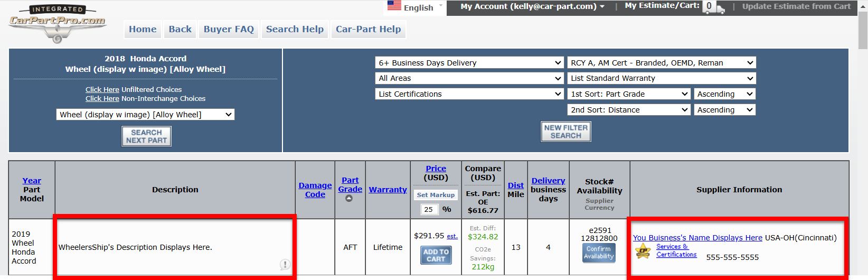The image size is (868, 280).
Task: Click the CarPartPro.com logo
Action: pyautogui.click(x=57, y=23)
